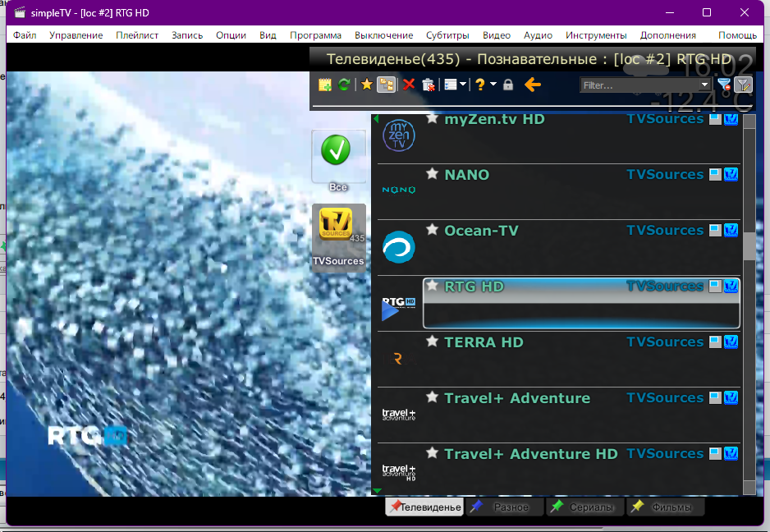Toggle favorite star for Travel+ Adventure

click(432, 397)
